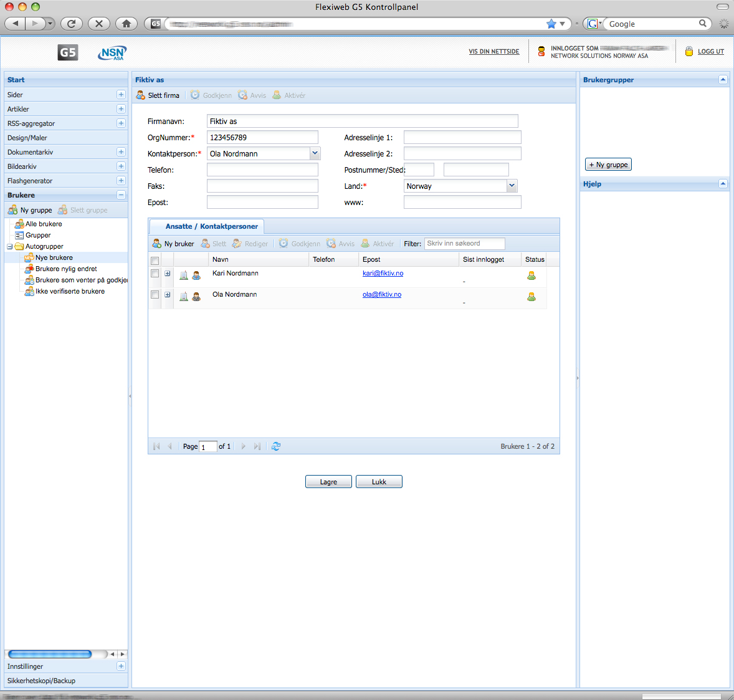Open the kari@fiktiv.no email link
Screen dimensions: 734x700
coord(383,274)
